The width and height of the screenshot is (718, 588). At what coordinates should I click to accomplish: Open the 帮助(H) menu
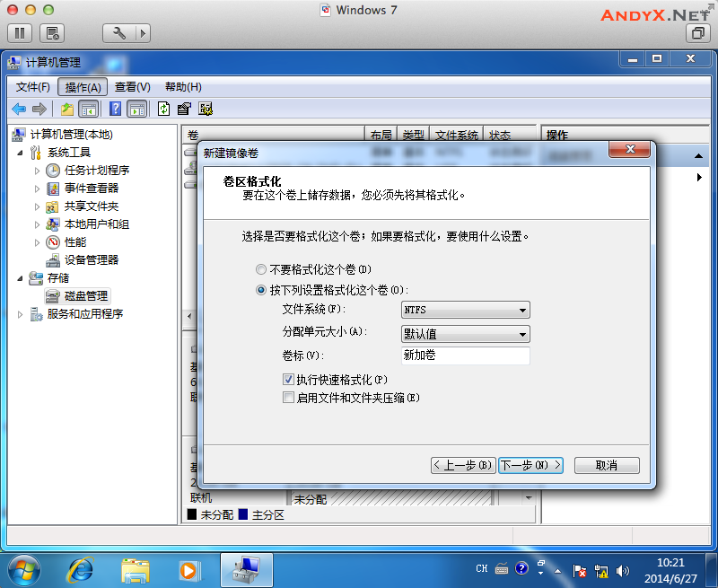point(183,87)
